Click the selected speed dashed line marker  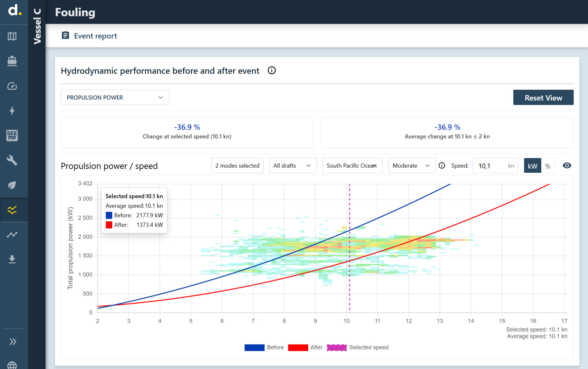pyautogui.click(x=350, y=248)
